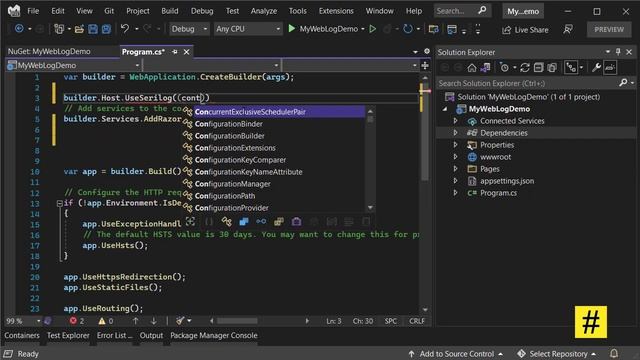Switch views icon in Solution Explorer toolbar

click(485, 68)
